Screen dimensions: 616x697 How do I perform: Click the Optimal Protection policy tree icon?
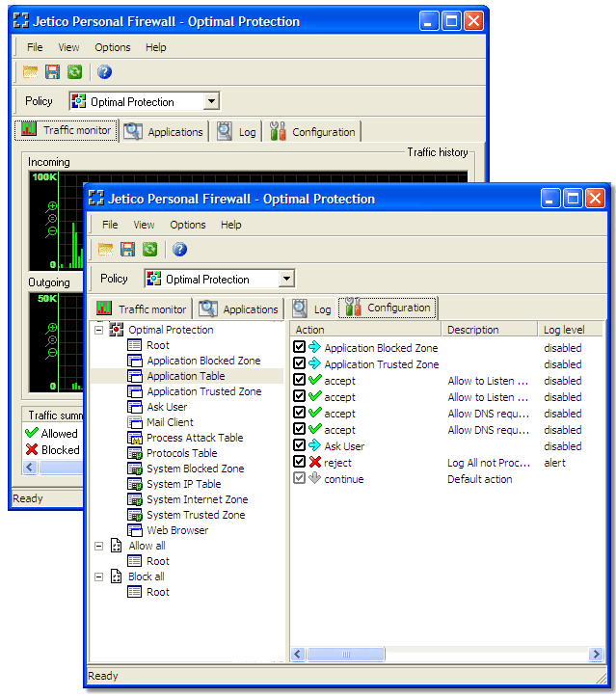pyautogui.click(x=116, y=330)
